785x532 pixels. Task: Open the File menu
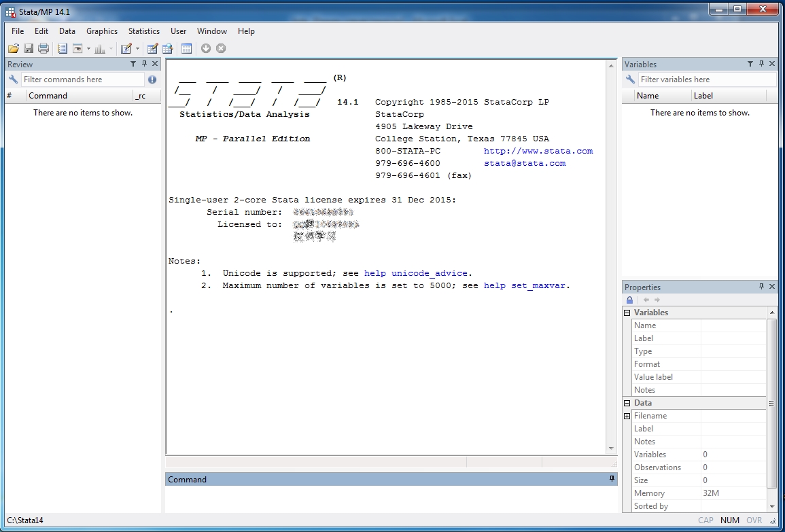pos(18,31)
